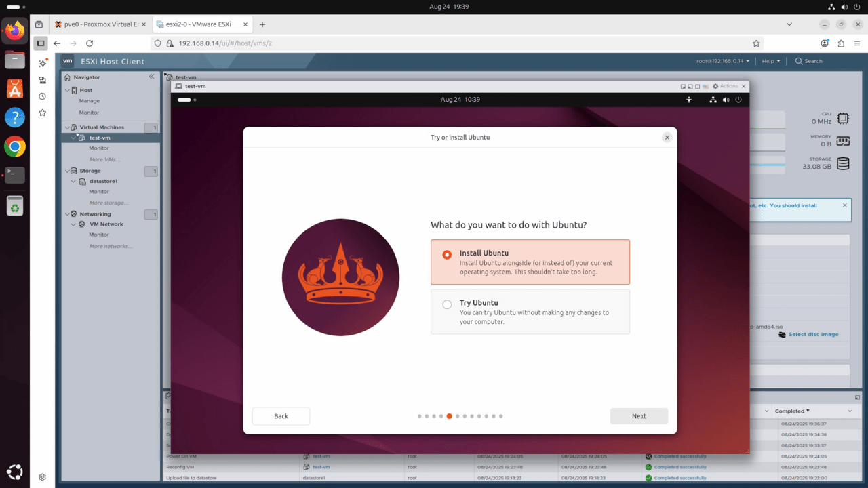Bookmark this page with star icon
The width and height of the screenshot is (868, 488).
pyautogui.click(x=757, y=43)
